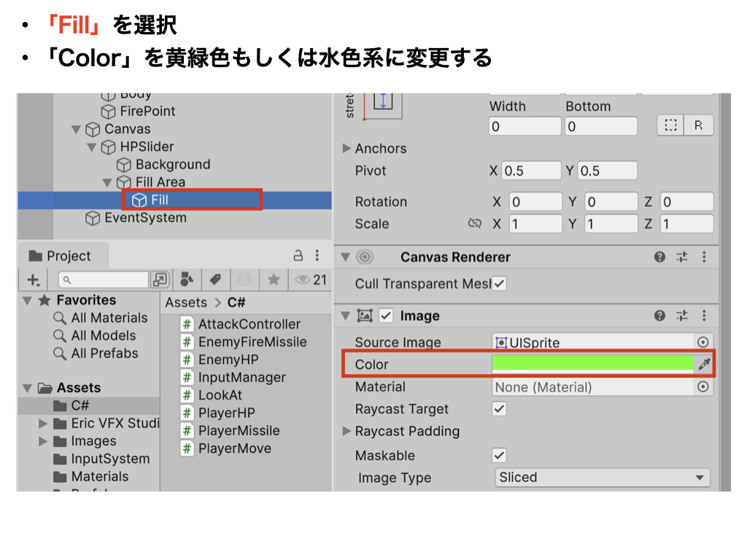Open Canvas Renderer three-dot menu

(x=704, y=257)
